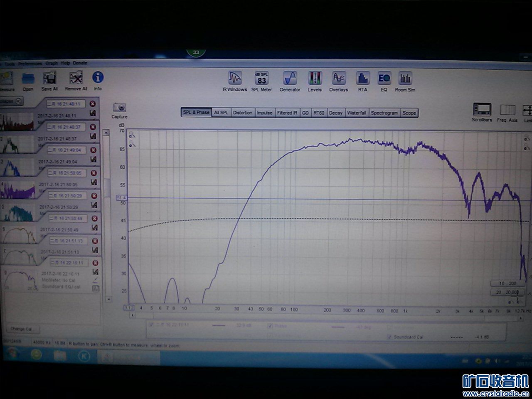Remove the 22:16:11 measurement
Viewport: 532px width, 399px height.
point(95,263)
